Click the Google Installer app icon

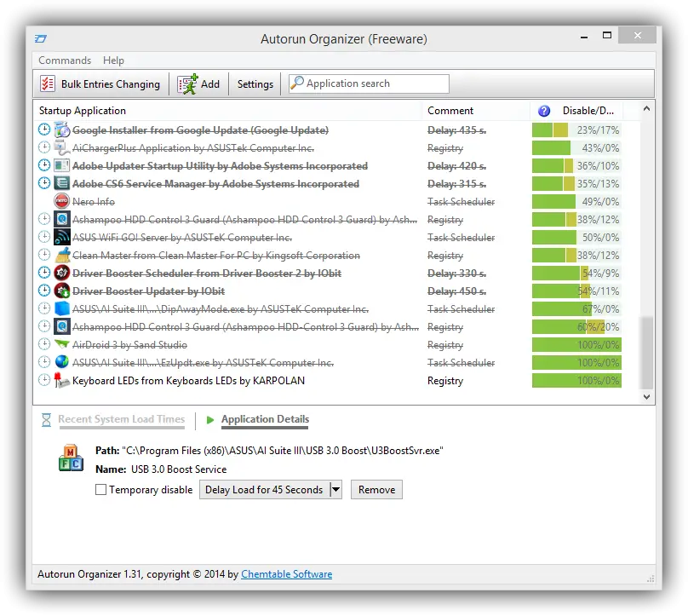pos(62,130)
